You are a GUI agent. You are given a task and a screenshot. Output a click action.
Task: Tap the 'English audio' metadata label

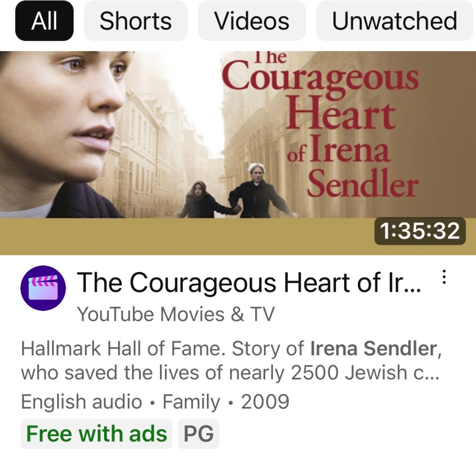click(x=81, y=402)
